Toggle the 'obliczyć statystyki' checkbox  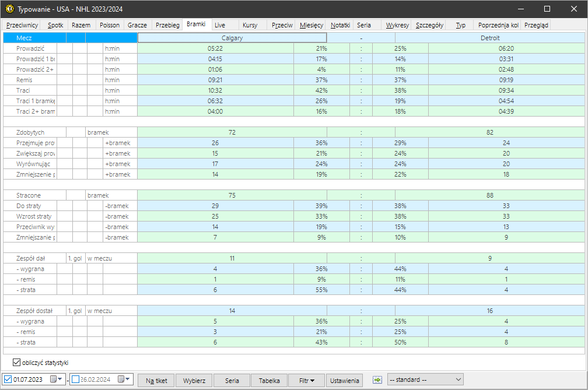[16, 363]
